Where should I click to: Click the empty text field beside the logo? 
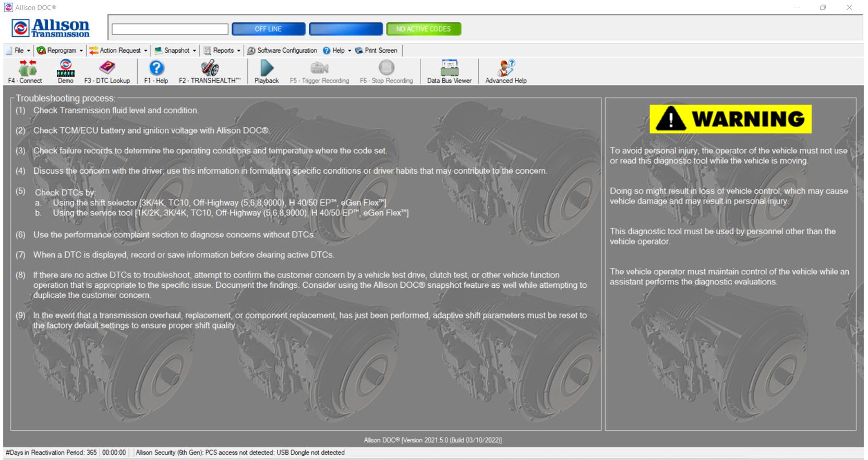click(x=170, y=29)
